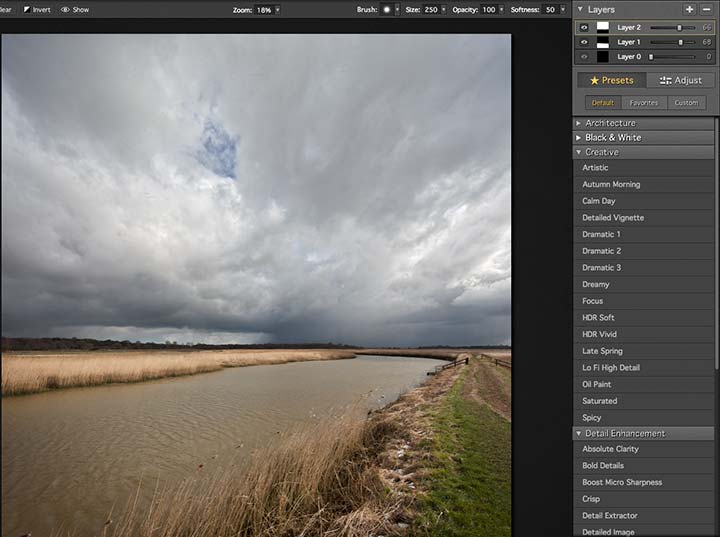Adjust the Layer 1 opacity slider
This screenshot has width=720, height=537.
(x=673, y=42)
